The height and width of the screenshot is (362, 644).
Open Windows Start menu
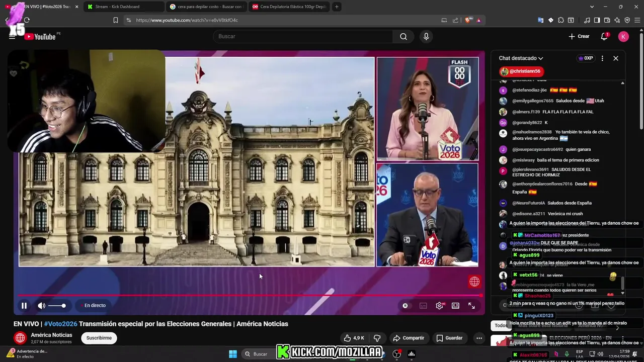[233, 354]
